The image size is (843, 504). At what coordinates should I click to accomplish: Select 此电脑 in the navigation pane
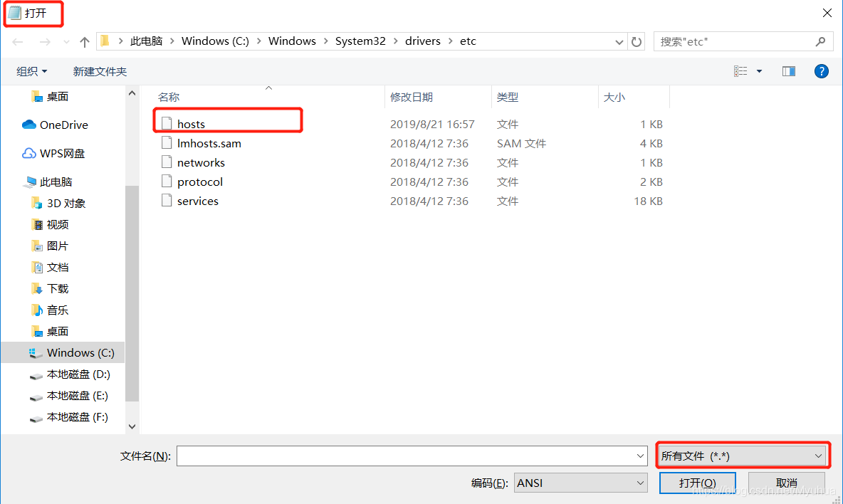tap(56, 182)
